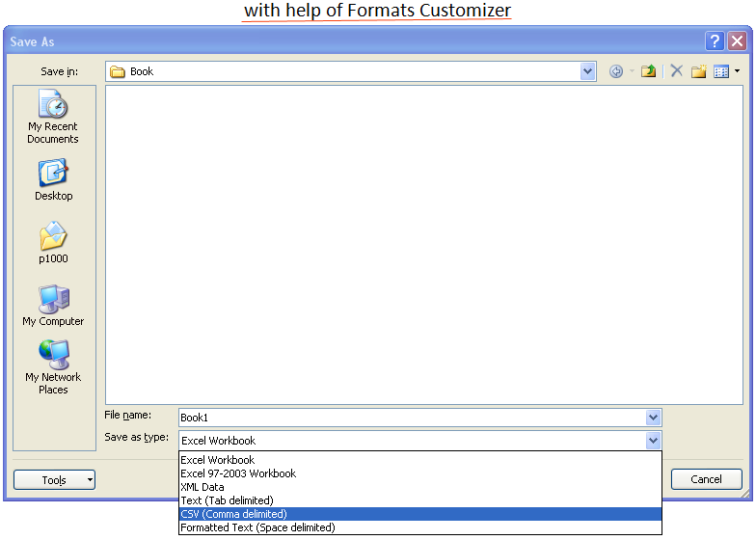Click the Delete X icon

[x=677, y=71]
